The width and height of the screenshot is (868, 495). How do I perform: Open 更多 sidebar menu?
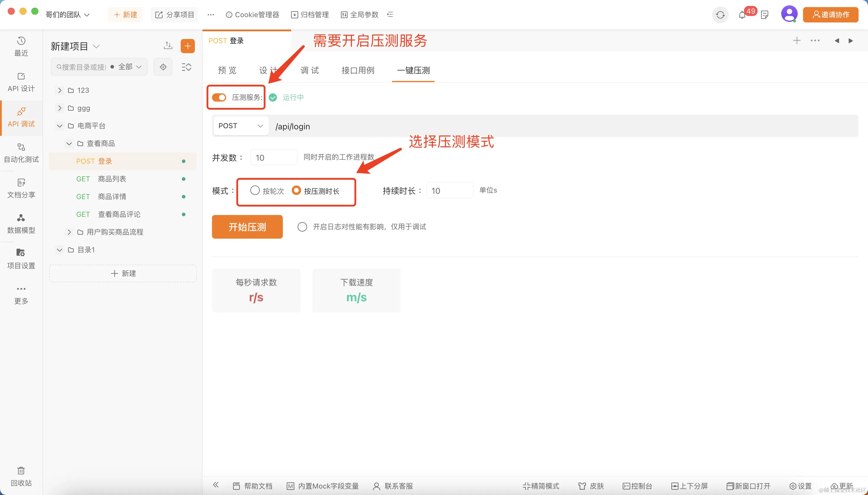point(21,295)
